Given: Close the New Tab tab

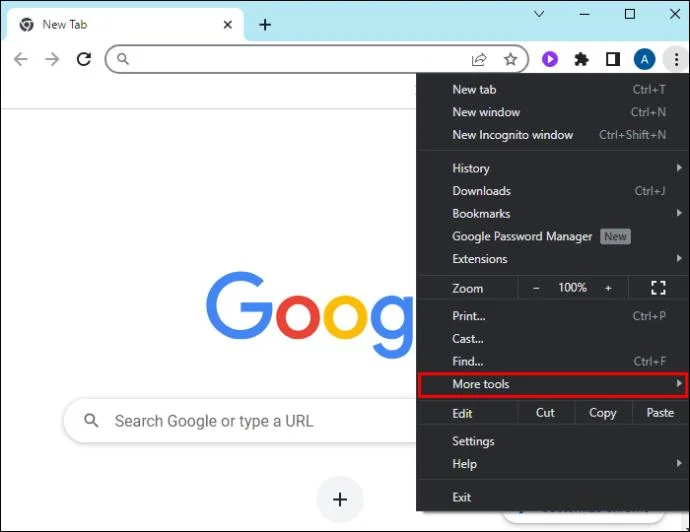Looking at the screenshot, I should tap(228, 25).
